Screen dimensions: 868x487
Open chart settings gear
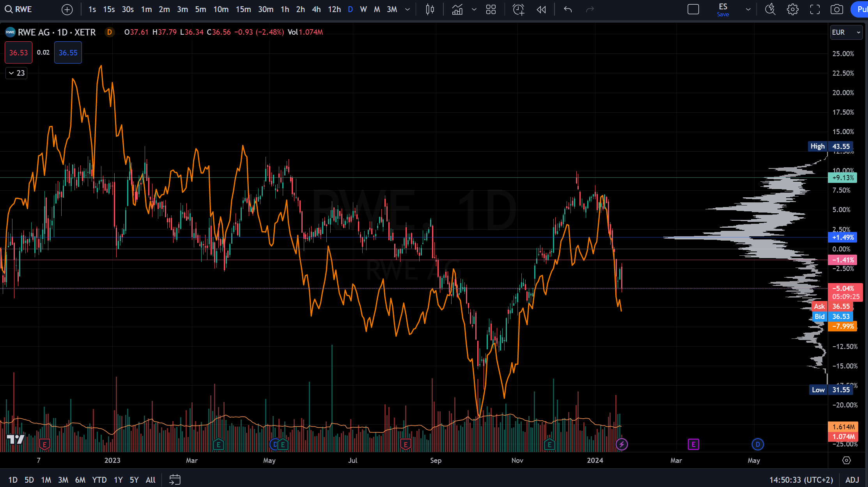click(x=792, y=9)
